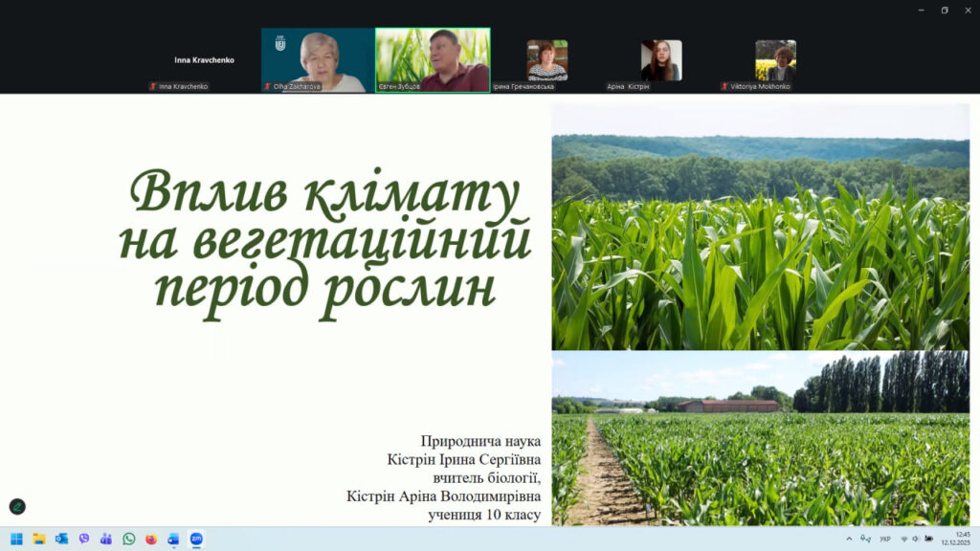
Task: Switch keyboard language from УКР indicator
Action: pos(885,538)
